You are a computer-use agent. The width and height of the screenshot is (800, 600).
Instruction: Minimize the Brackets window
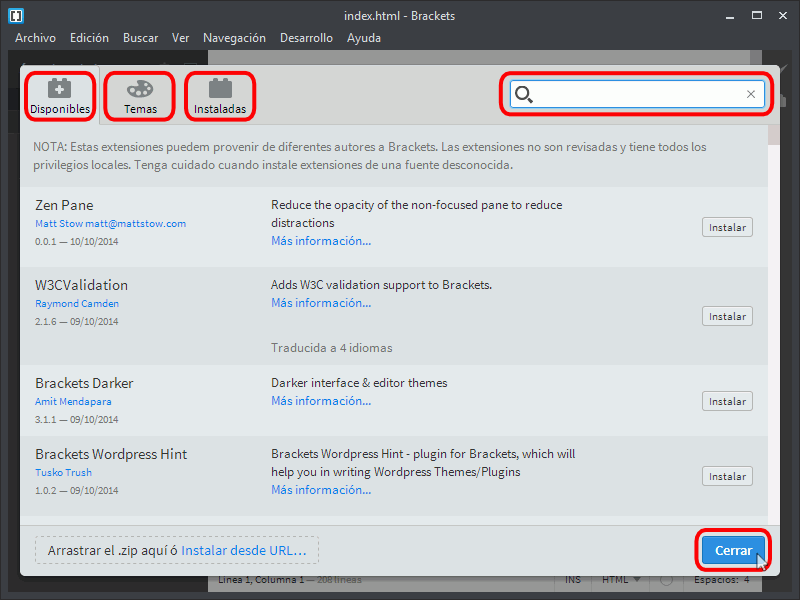[x=730, y=16]
